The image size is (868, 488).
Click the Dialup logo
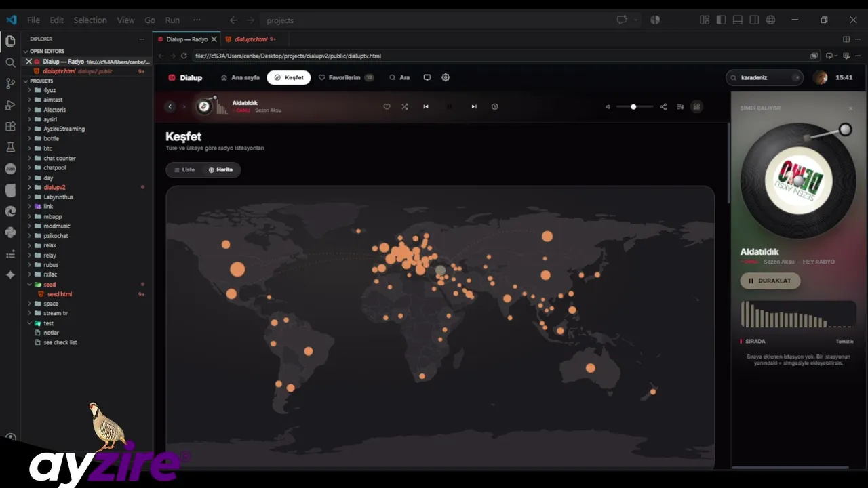(x=185, y=77)
